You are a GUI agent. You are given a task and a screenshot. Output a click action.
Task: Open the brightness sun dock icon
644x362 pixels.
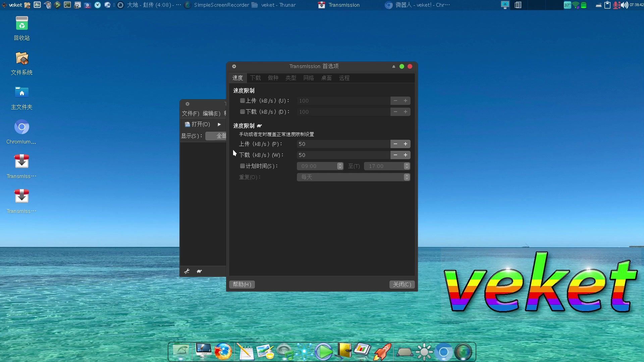[424, 352]
